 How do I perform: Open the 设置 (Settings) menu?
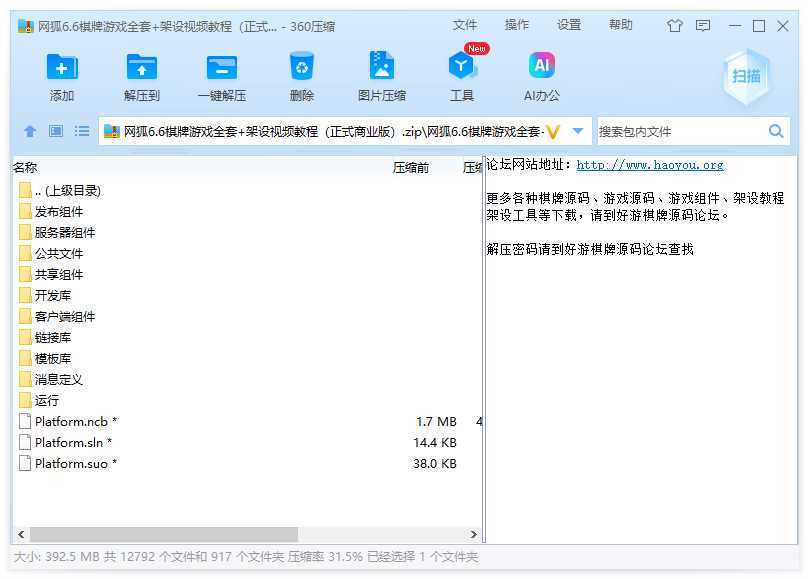coord(569,25)
